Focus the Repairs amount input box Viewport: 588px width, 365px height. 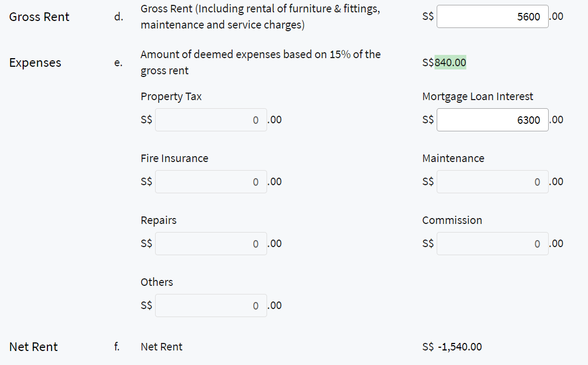pyautogui.click(x=211, y=244)
